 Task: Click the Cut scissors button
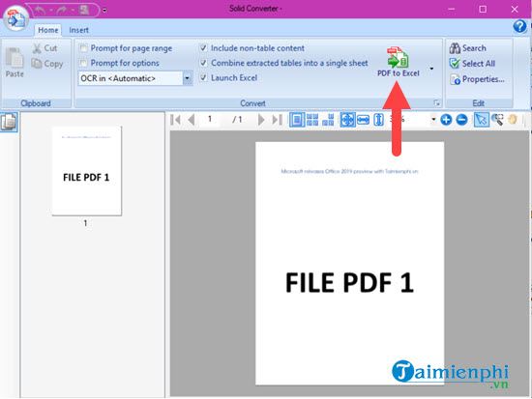tap(44, 48)
